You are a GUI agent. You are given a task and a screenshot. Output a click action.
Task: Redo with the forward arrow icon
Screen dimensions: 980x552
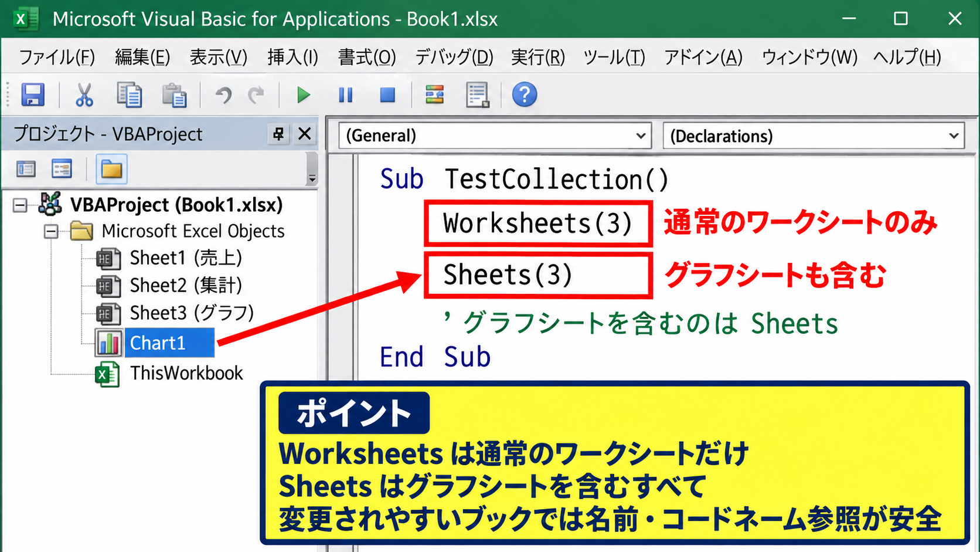click(x=256, y=94)
